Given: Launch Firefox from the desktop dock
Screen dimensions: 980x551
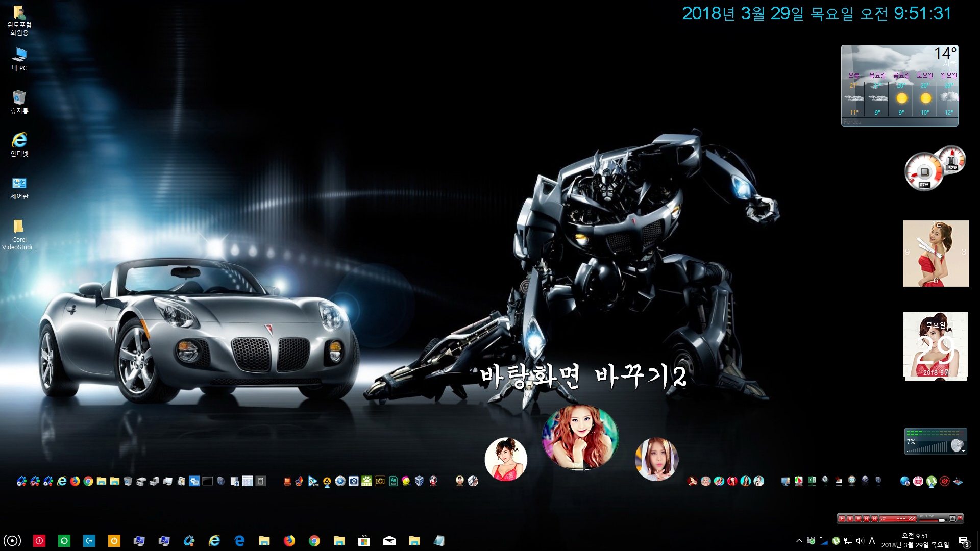Looking at the screenshot, I should coord(75,481).
